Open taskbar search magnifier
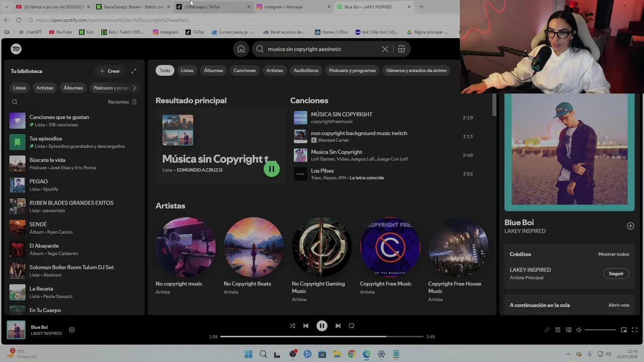 [x=263, y=354]
